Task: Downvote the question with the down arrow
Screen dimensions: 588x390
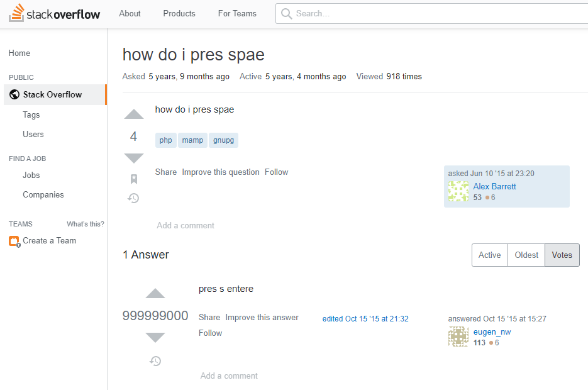Action: click(x=134, y=158)
